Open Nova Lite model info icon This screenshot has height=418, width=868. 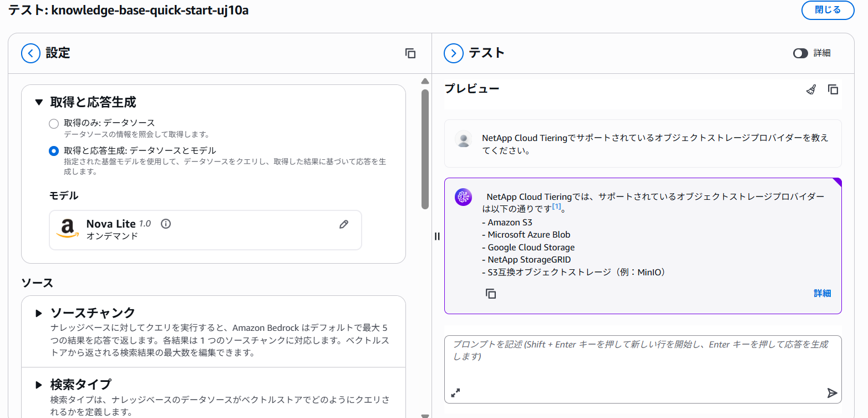click(165, 224)
